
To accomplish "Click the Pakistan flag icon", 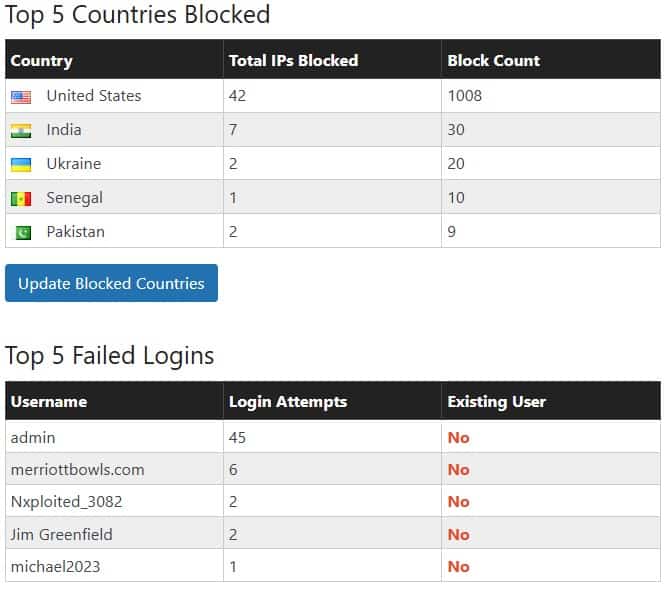I will [x=21, y=233].
